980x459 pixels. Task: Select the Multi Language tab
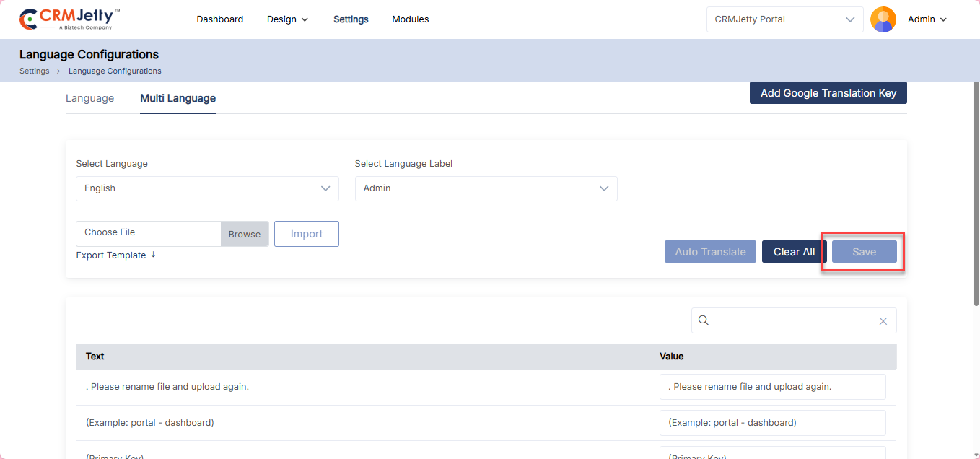pos(178,98)
